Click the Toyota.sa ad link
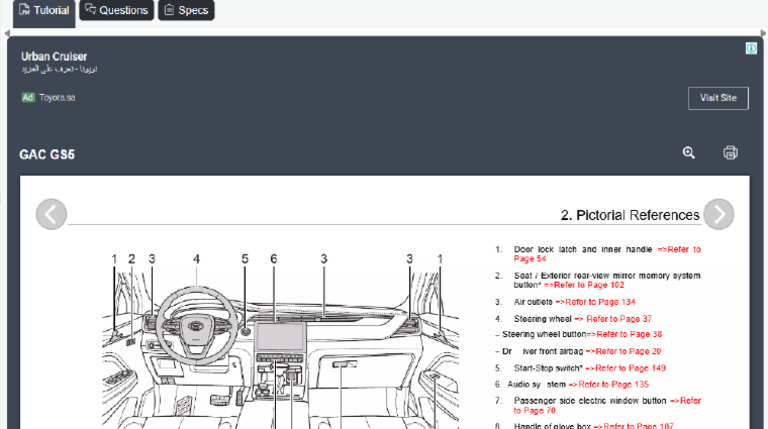The height and width of the screenshot is (429, 768). click(57, 97)
